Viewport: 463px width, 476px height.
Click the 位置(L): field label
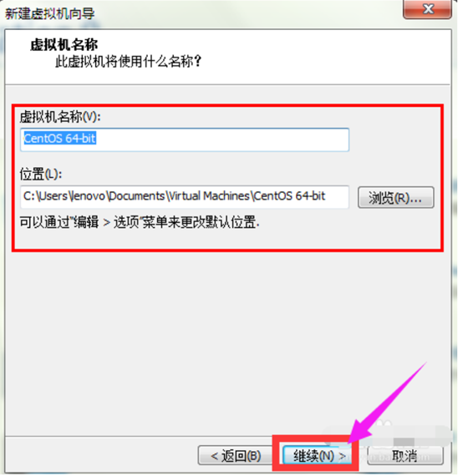click(x=41, y=175)
